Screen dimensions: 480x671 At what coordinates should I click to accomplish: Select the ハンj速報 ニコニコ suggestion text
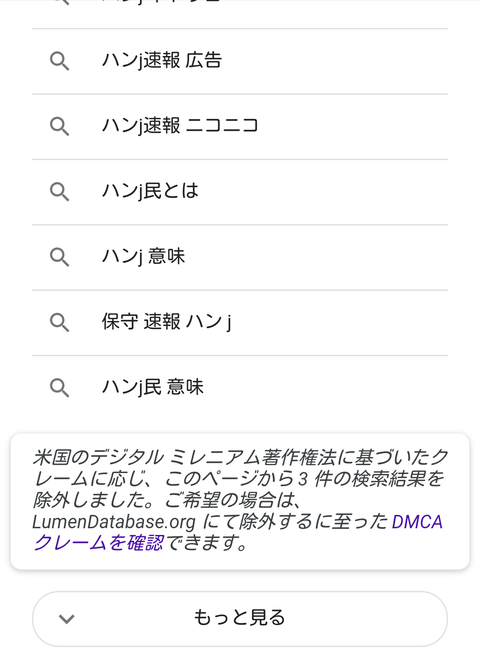[x=180, y=125]
